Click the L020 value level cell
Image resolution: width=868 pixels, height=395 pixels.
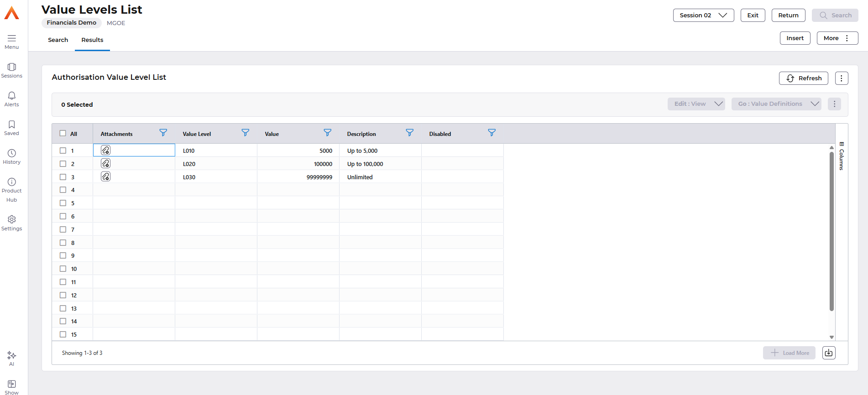(x=216, y=164)
